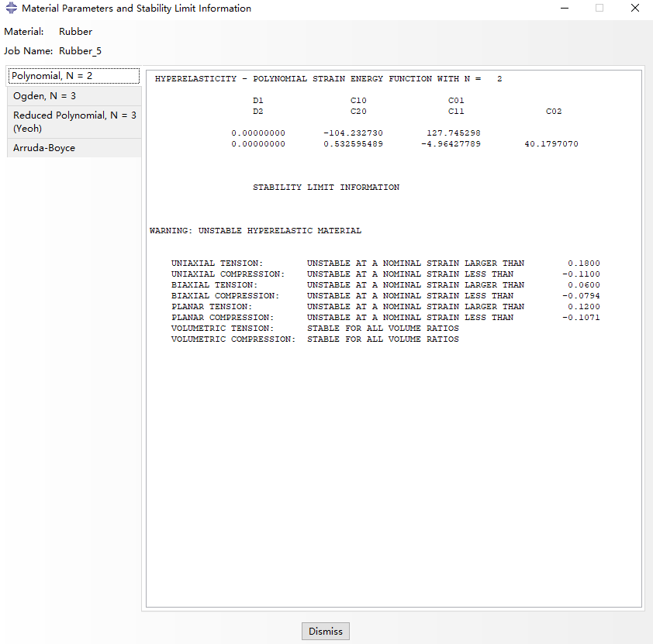This screenshot has height=644, width=653.
Task: Click the C11 value -4.96427789
Action: pos(451,144)
